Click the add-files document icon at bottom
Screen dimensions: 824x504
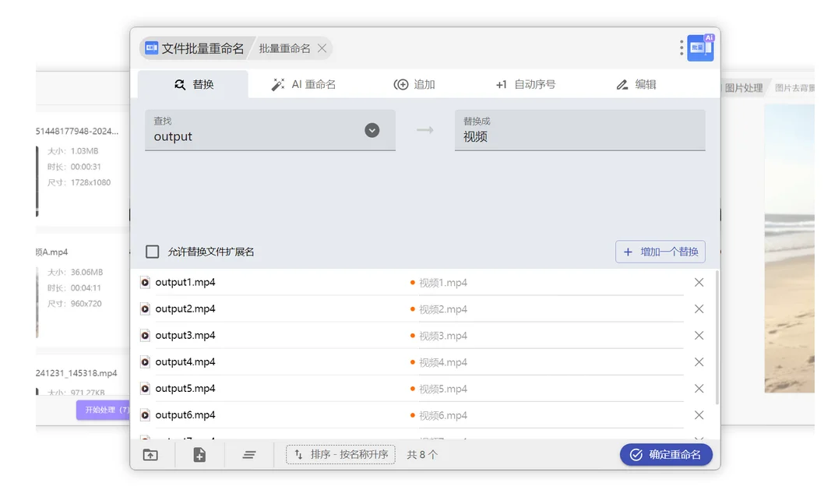point(200,454)
